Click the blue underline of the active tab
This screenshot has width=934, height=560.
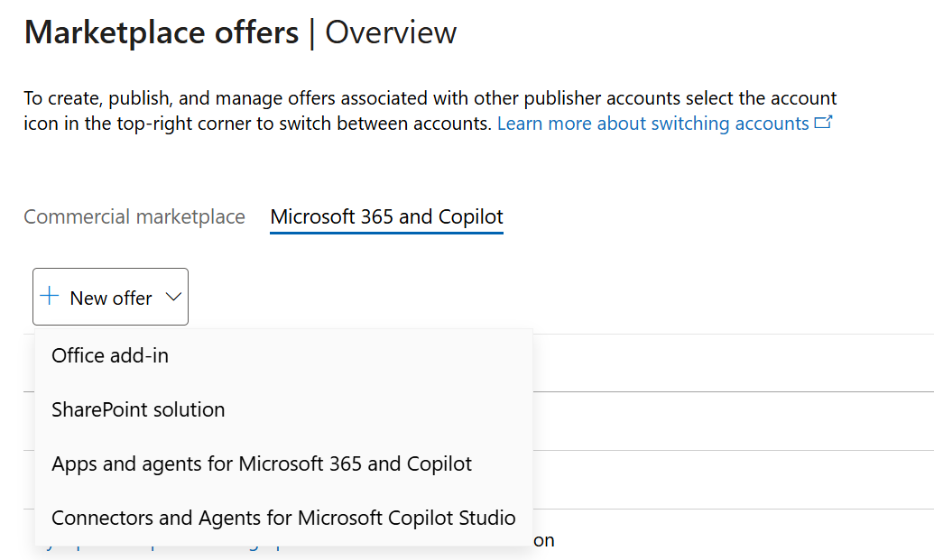(386, 233)
